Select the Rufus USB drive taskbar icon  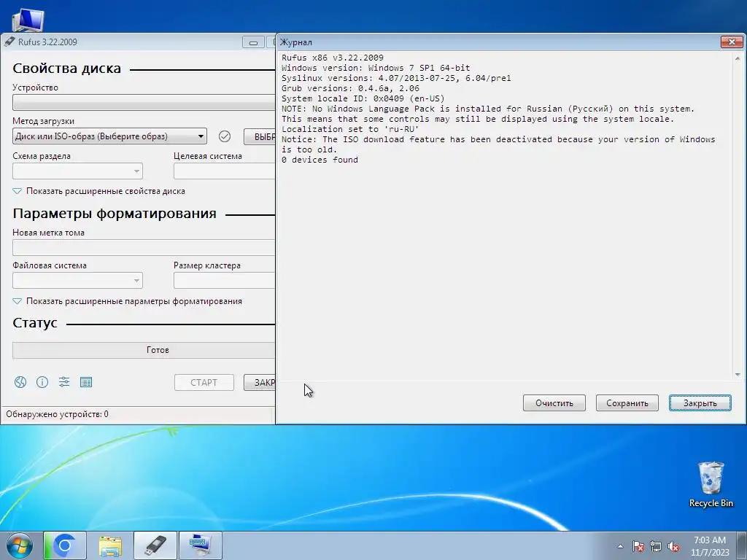pyautogui.click(x=155, y=545)
